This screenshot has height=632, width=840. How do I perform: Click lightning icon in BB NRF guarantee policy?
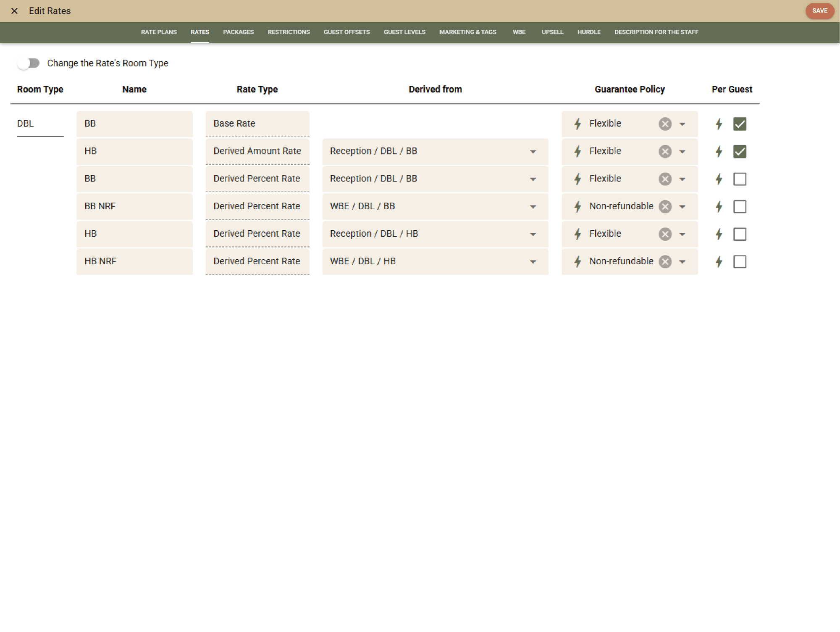tap(577, 206)
